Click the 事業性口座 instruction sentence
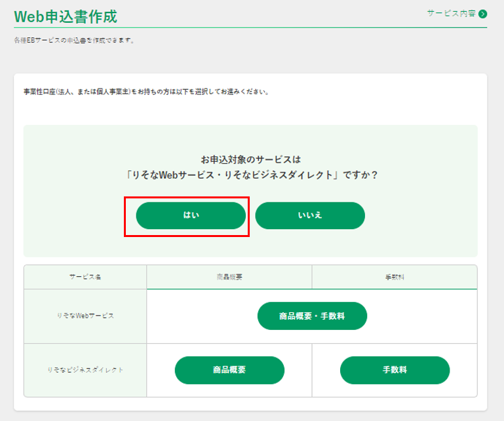The image size is (504, 421). click(x=147, y=92)
